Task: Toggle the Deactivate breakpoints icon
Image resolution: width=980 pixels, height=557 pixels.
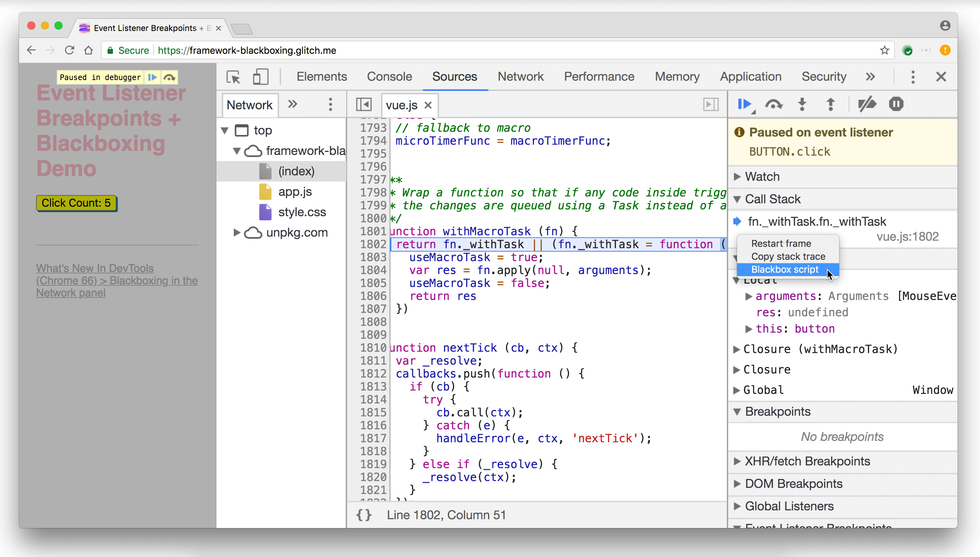Action: [868, 105]
